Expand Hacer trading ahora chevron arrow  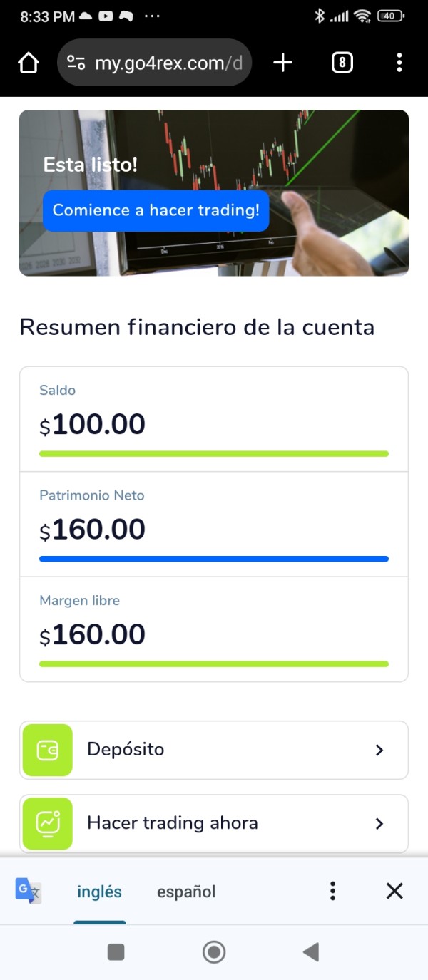pyautogui.click(x=379, y=823)
